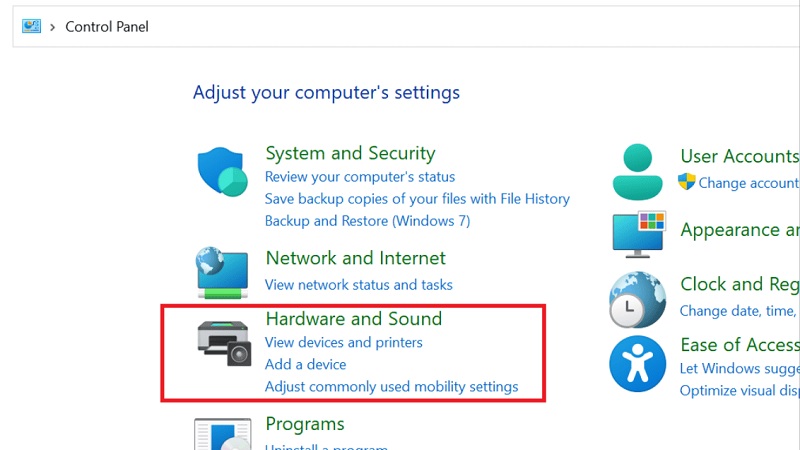Click the Hardware and Sound printer icon
The width and height of the screenshot is (800, 450).
point(224,343)
